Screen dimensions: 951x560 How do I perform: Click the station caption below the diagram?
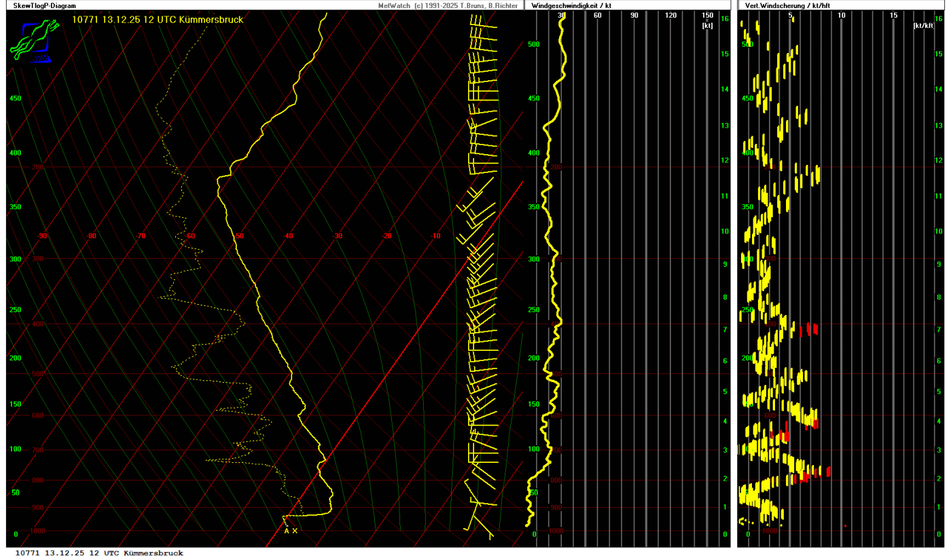coord(99,553)
